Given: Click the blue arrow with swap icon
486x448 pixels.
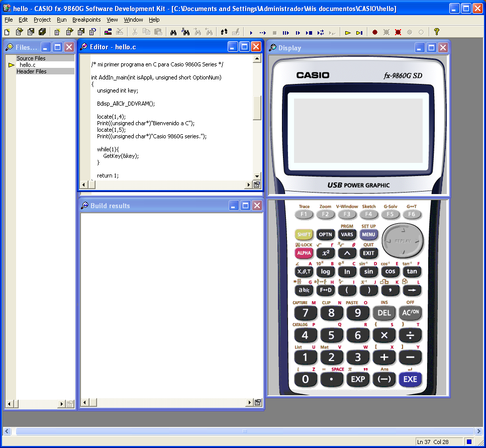Looking at the screenshot, I should tap(321, 33).
